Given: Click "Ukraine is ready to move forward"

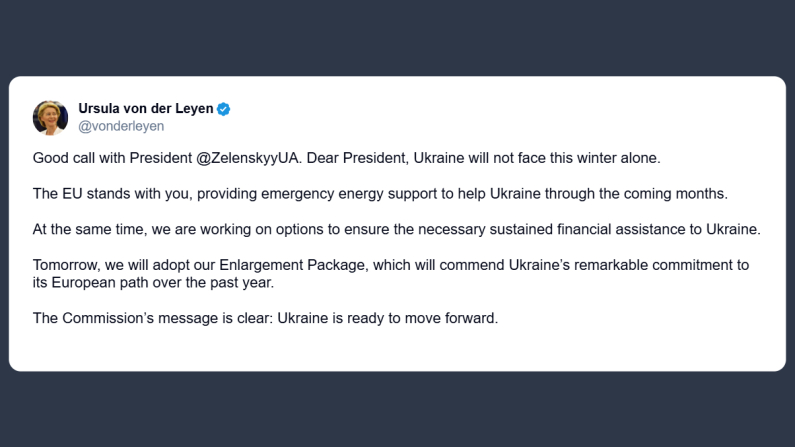Looking at the screenshot, I should click(x=388, y=319).
